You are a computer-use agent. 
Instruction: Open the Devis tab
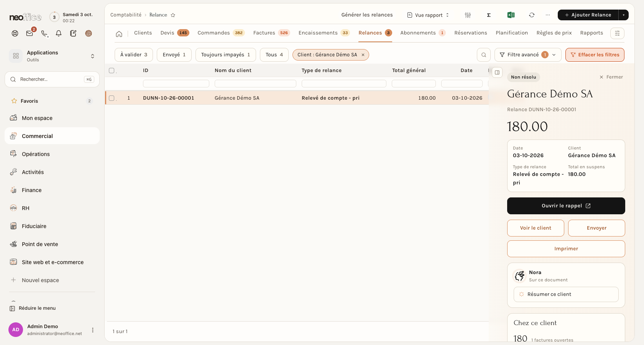pyautogui.click(x=175, y=33)
